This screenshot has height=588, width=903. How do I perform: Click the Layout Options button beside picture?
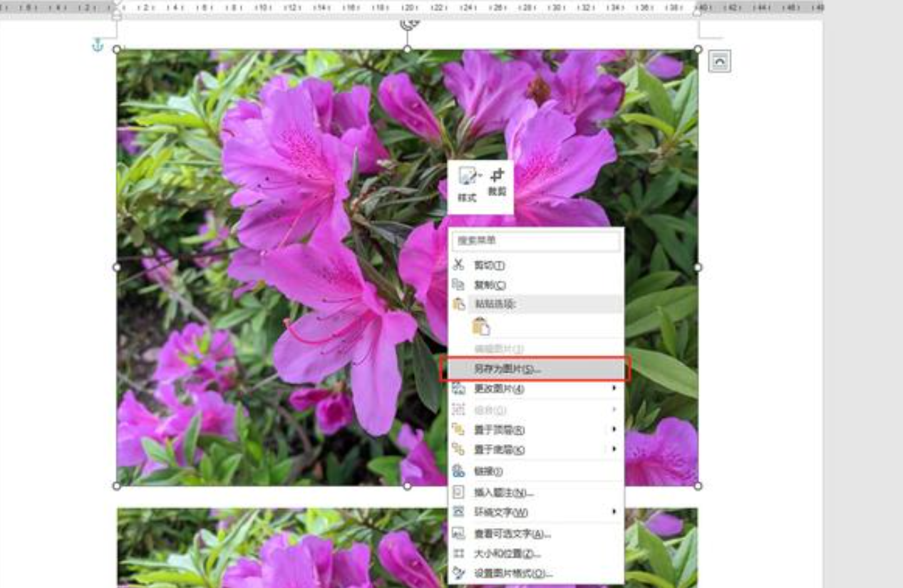click(720, 62)
